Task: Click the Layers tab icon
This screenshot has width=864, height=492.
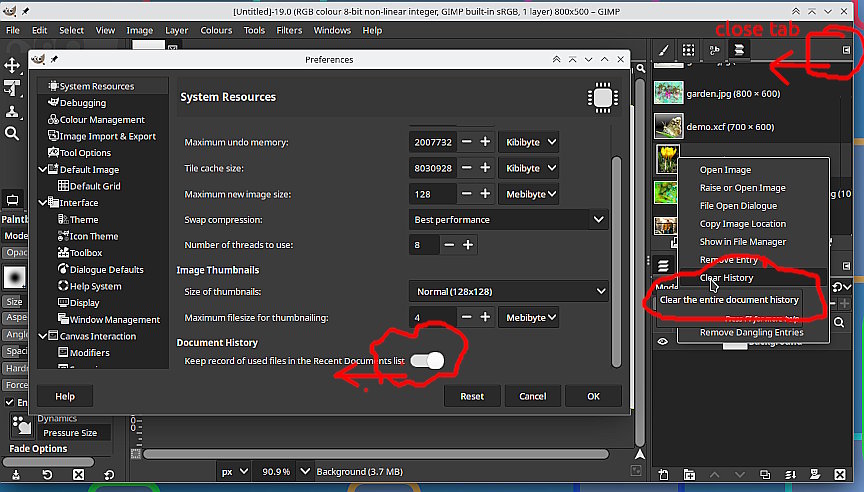Action: click(x=663, y=266)
